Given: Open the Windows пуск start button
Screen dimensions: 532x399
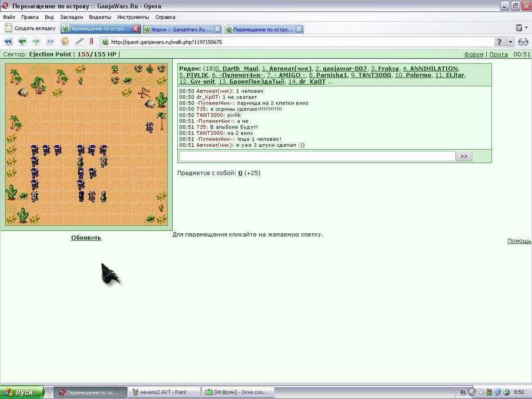Looking at the screenshot, I should [22, 392].
